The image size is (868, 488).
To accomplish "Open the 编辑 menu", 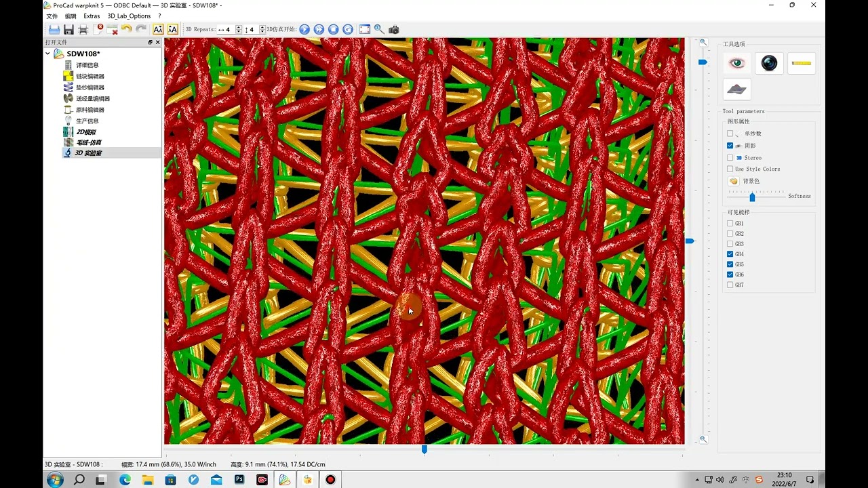I will point(71,16).
